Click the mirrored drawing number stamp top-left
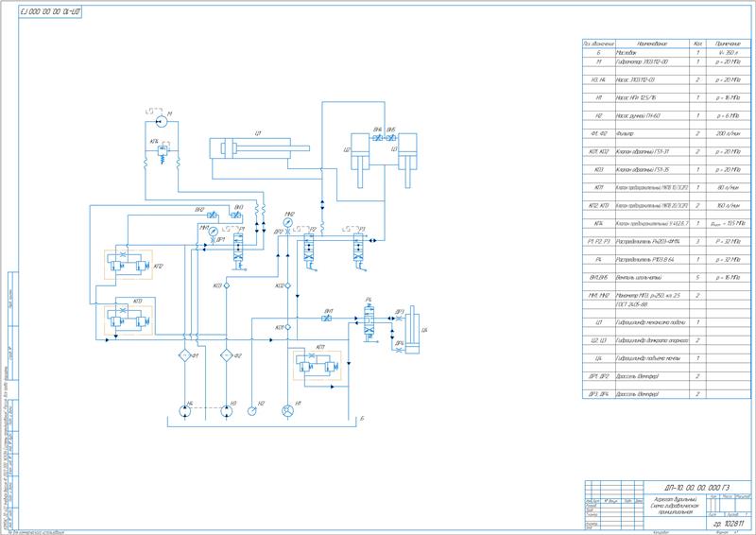Viewport: 756px width, 535px height. coord(50,12)
